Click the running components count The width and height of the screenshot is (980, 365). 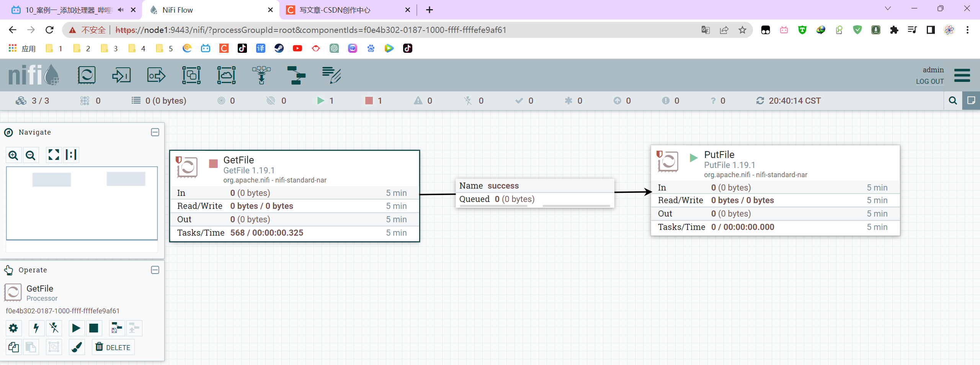[325, 101]
